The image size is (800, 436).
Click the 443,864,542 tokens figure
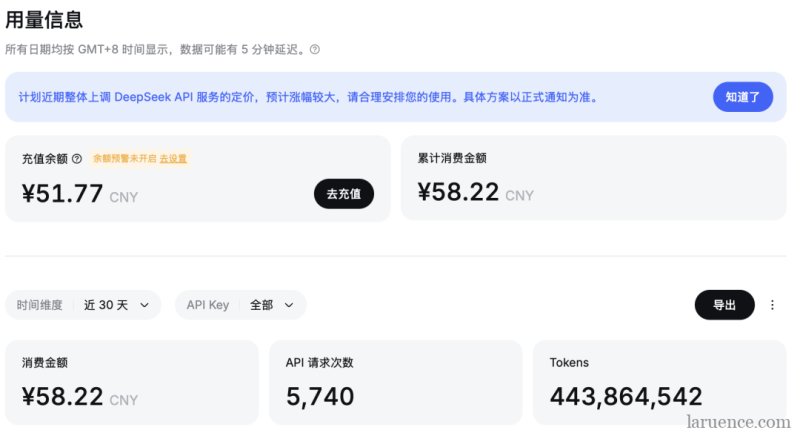click(626, 396)
